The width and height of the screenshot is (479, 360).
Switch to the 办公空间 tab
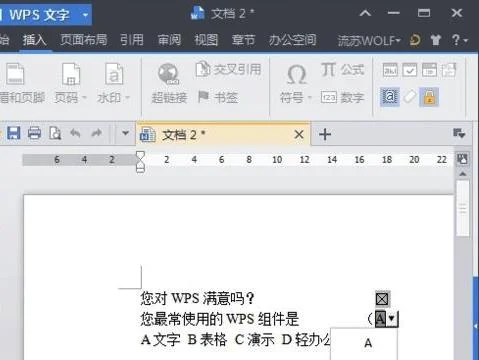click(292, 40)
